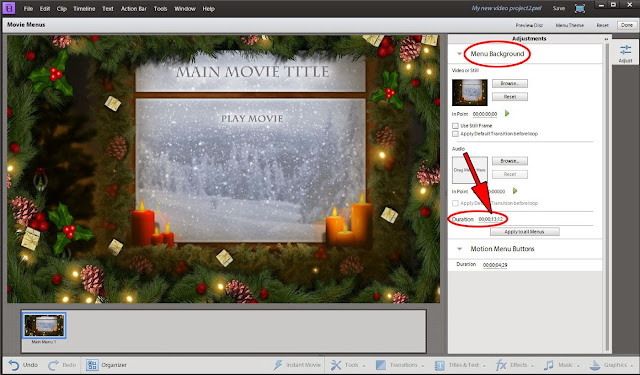Image resolution: width=640 pixels, height=375 pixels.
Task: Open the Titles & Text icon
Action: 440,365
